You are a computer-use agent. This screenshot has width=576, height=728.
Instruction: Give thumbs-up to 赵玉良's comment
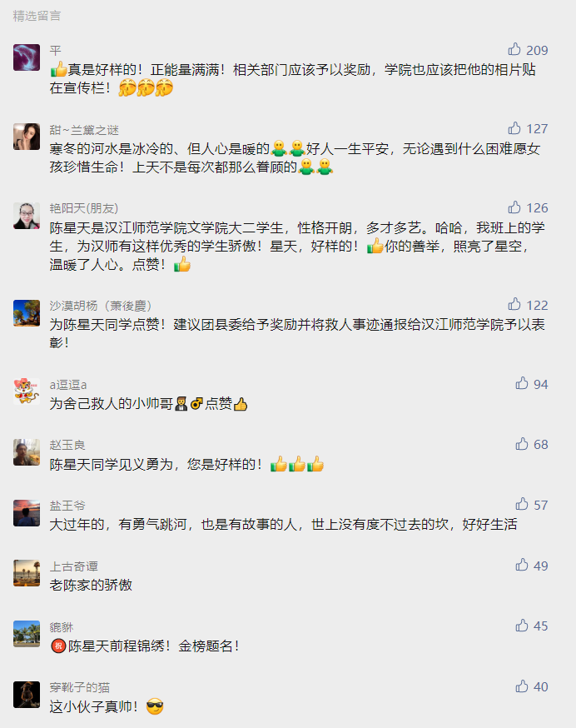click(x=522, y=444)
